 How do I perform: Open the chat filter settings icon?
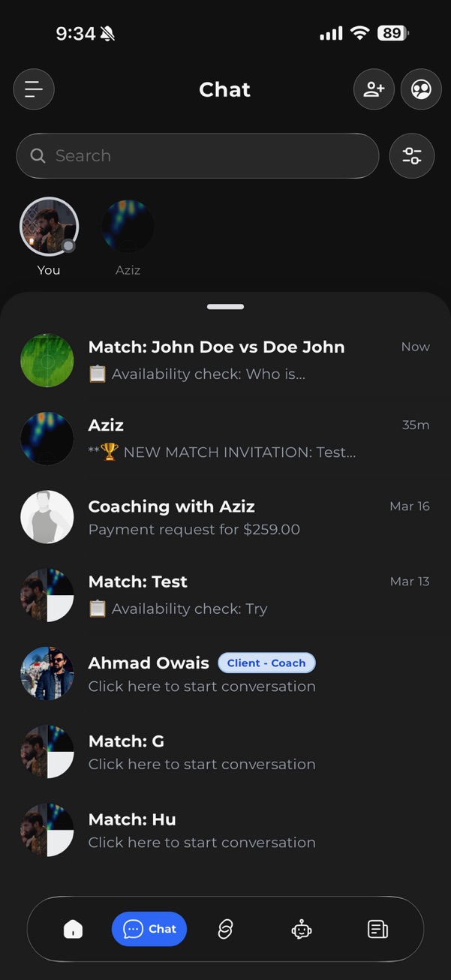(412, 156)
